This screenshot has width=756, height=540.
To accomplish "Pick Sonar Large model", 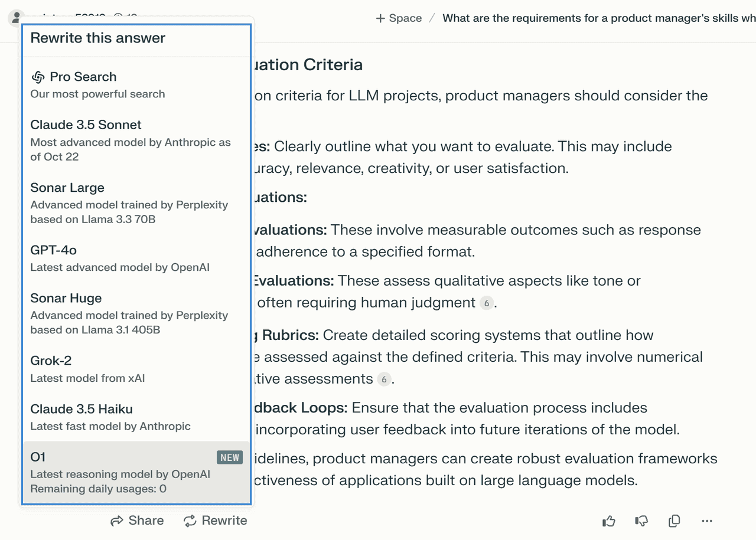I will click(x=136, y=203).
